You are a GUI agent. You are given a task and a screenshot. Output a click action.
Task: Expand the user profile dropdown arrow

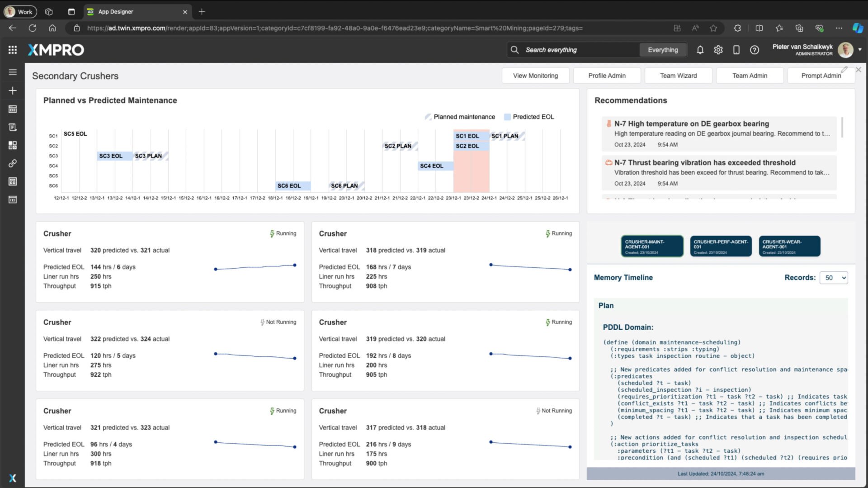click(x=860, y=50)
